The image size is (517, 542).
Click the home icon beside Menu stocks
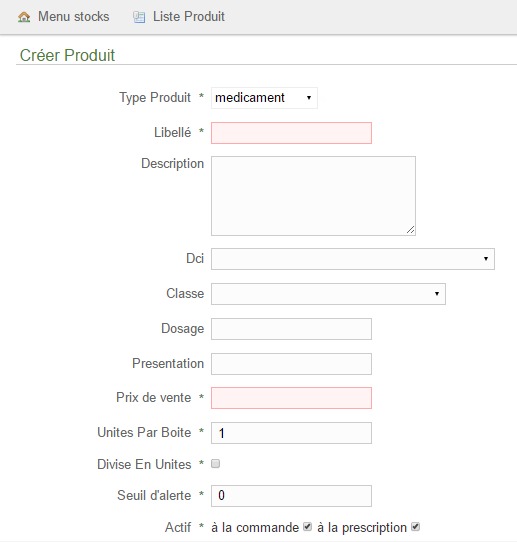click(x=24, y=17)
